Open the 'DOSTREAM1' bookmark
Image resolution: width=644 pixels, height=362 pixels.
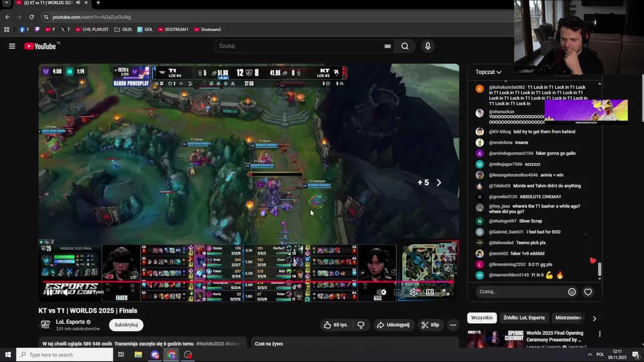pos(173,30)
